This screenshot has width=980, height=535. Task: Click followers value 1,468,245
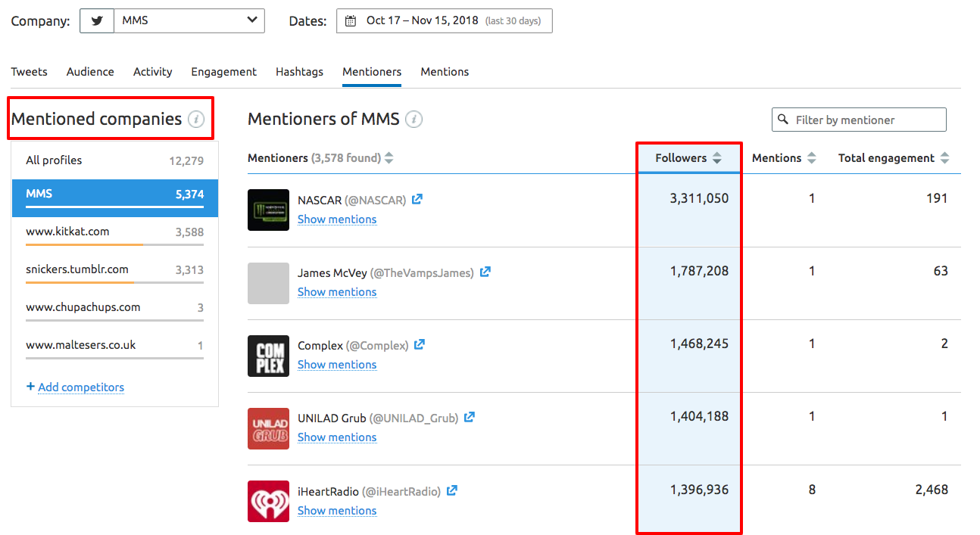[x=699, y=344]
